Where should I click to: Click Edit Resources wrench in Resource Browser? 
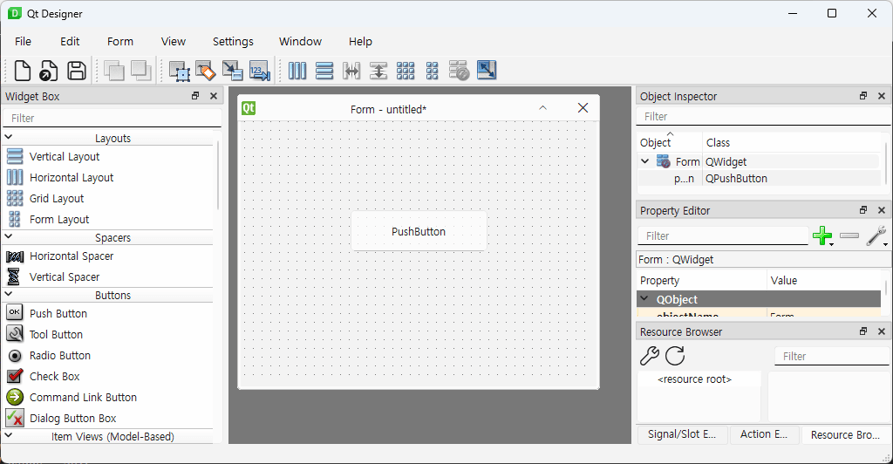click(649, 356)
